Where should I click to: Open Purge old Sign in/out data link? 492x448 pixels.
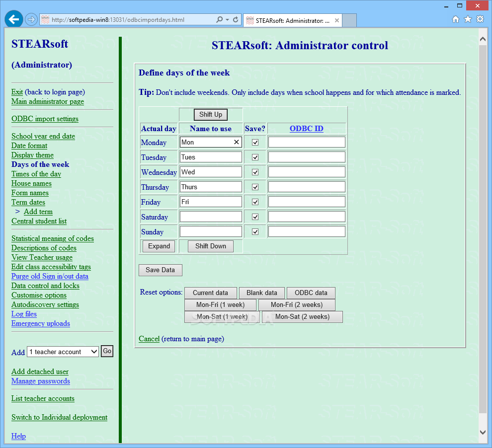[50, 276]
